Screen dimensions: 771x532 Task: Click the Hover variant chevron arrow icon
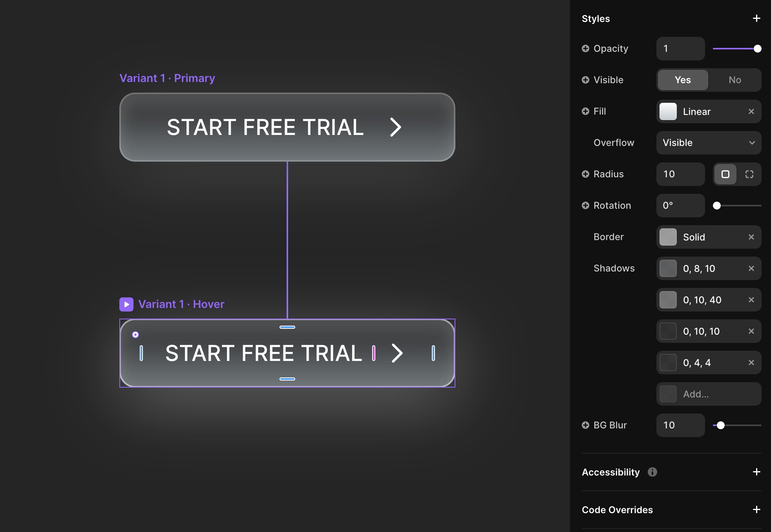point(397,353)
